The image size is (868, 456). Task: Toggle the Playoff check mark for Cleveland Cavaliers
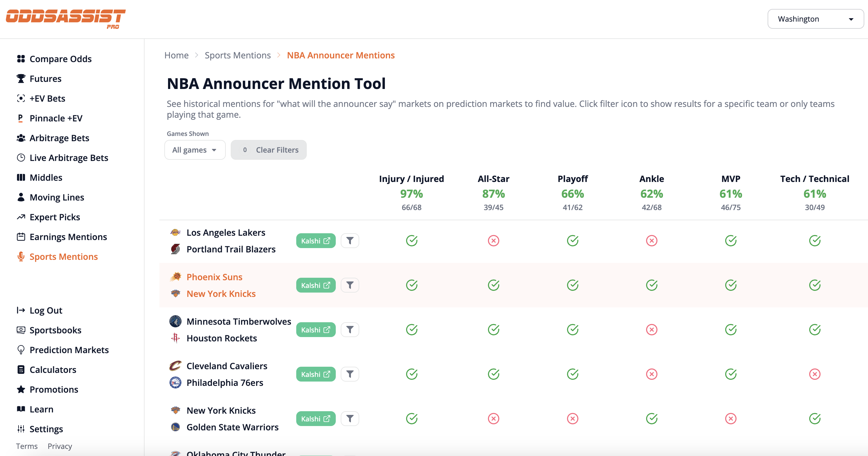(573, 374)
